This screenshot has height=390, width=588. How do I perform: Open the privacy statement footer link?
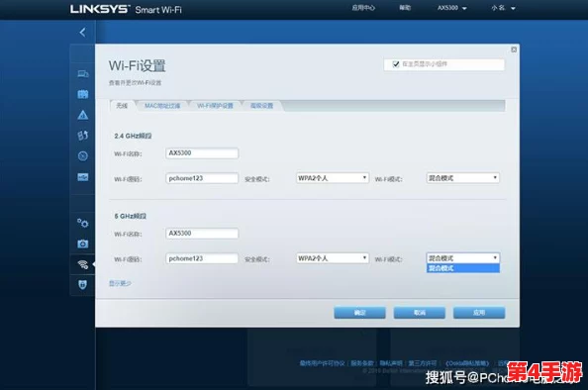click(391, 363)
